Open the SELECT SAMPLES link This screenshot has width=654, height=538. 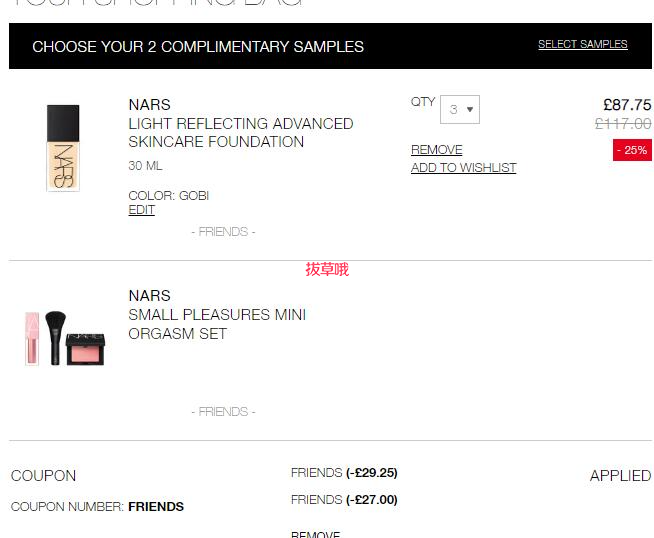(582, 44)
